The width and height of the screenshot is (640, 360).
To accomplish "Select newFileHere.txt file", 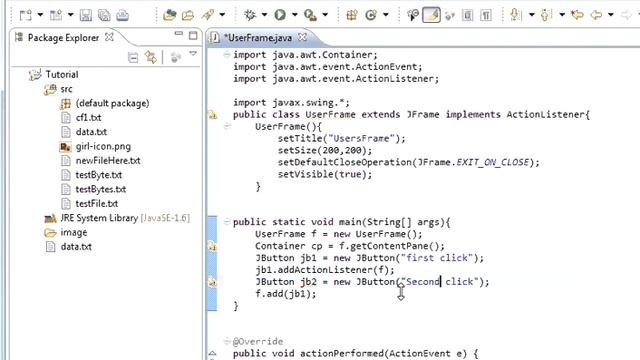I will tap(108, 160).
